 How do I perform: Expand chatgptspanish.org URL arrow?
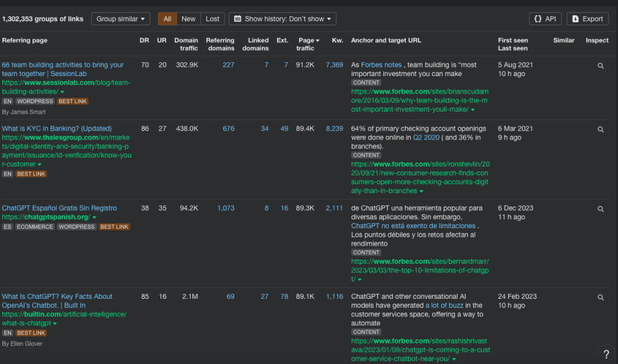(x=94, y=217)
